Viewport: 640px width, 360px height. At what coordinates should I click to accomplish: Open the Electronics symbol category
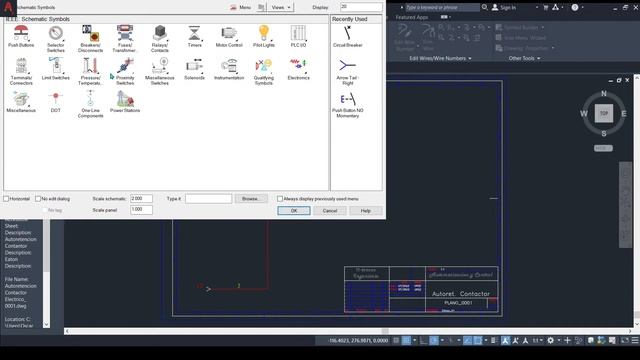tap(298, 69)
